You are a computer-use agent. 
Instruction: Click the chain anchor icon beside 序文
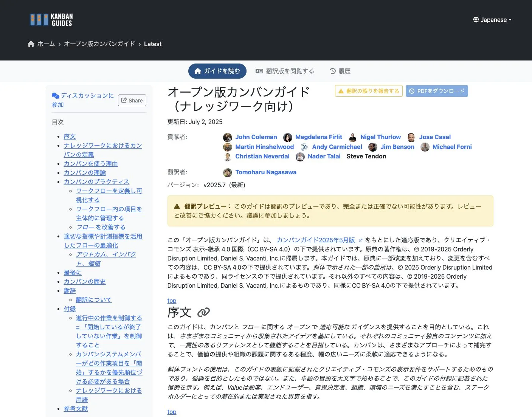203,312
